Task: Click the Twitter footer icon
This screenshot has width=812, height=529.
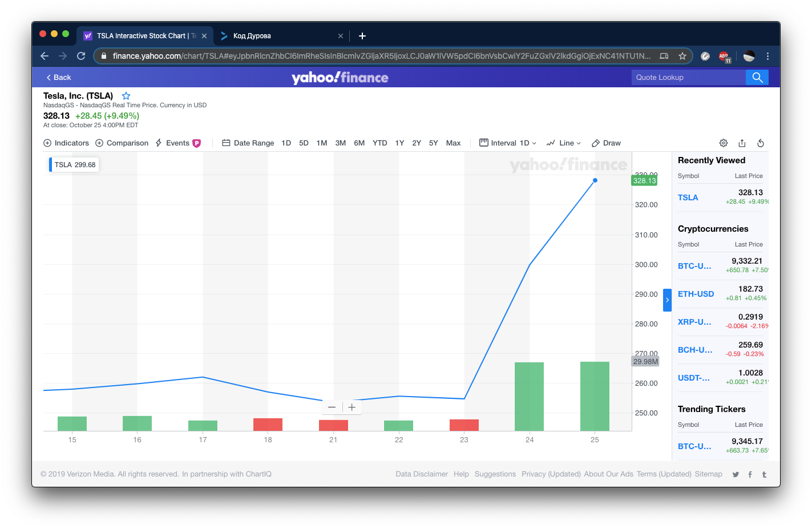Action: (x=736, y=475)
